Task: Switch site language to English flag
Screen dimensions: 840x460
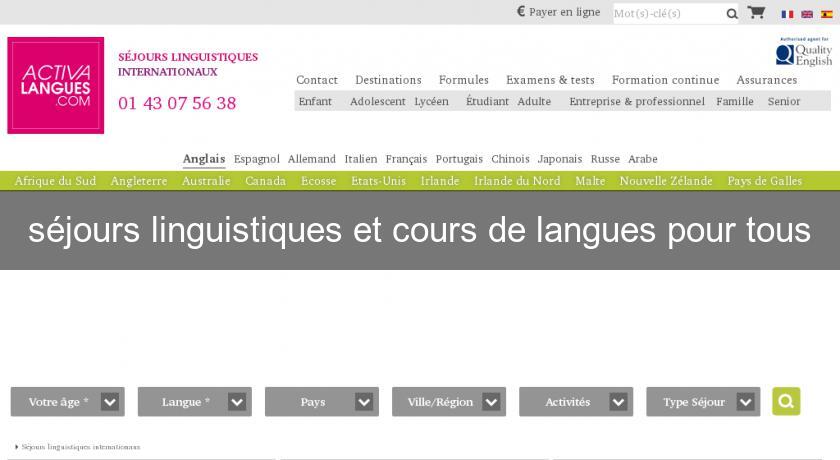Action: [x=807, y=14]
